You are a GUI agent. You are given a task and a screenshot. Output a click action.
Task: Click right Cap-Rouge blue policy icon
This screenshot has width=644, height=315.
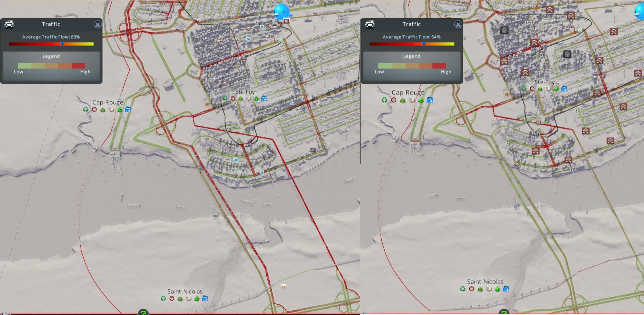tap(430, 100)
